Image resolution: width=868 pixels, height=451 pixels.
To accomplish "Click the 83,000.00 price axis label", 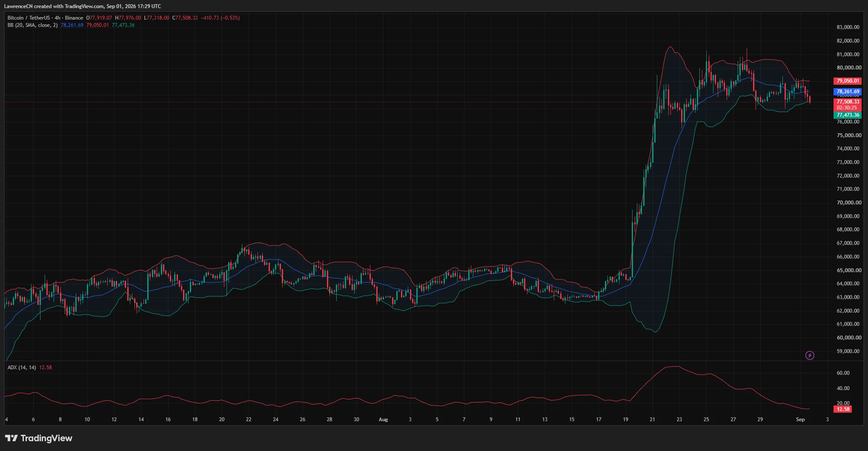I will pos(848,27).
